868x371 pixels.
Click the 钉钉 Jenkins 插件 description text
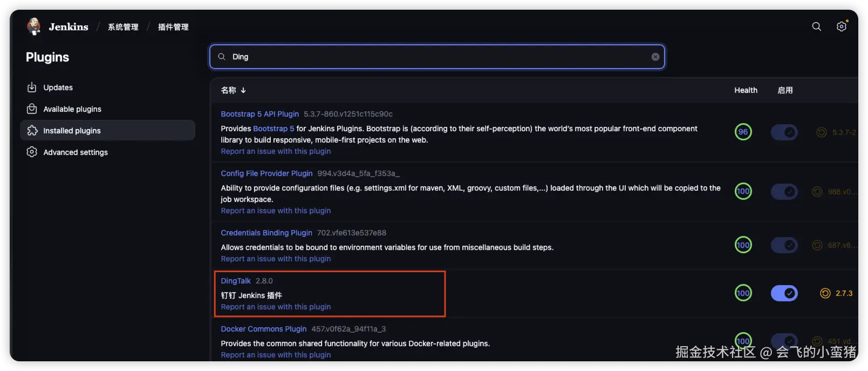pos(251,295)
